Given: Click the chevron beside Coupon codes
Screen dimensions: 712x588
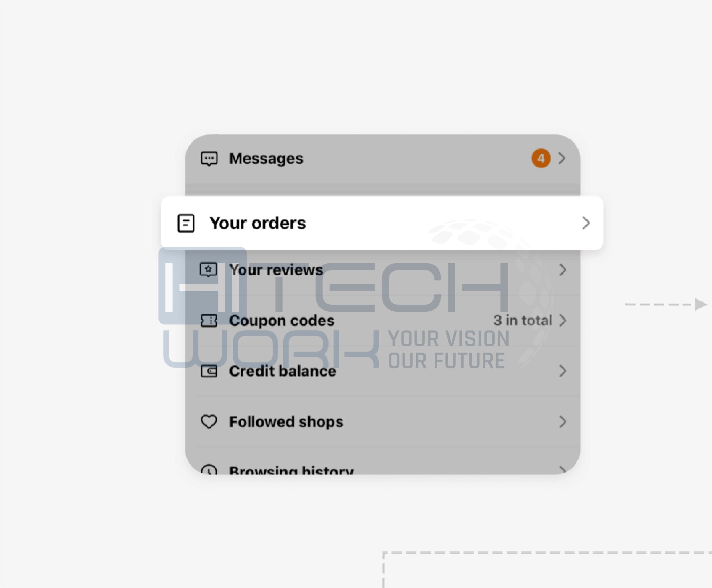Looking at the screenshot, I should click(x=563, y=321).
